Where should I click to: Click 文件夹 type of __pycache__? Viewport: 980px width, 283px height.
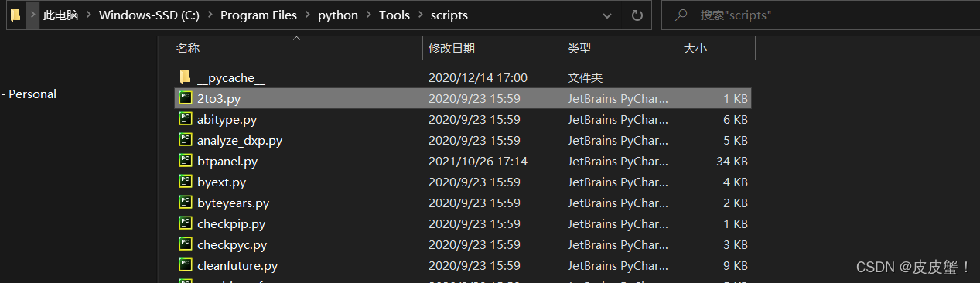(585, 78)
